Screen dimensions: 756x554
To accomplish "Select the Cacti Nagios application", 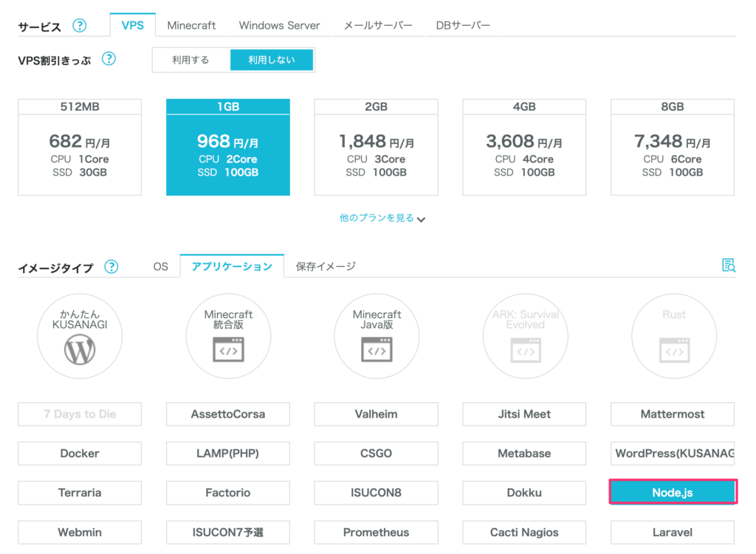I will coord(524,533).
